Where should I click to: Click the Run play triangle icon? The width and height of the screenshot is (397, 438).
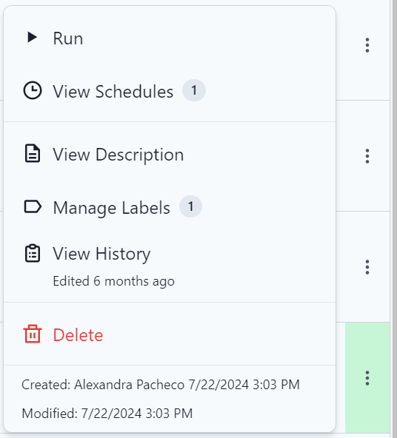pyautogui.click(x=32, y=37)
